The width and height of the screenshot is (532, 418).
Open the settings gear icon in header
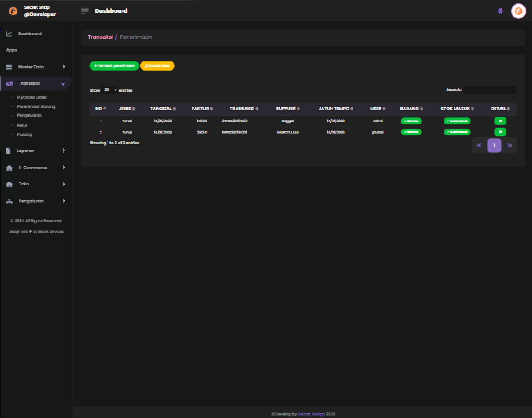(x=500, y=11)
